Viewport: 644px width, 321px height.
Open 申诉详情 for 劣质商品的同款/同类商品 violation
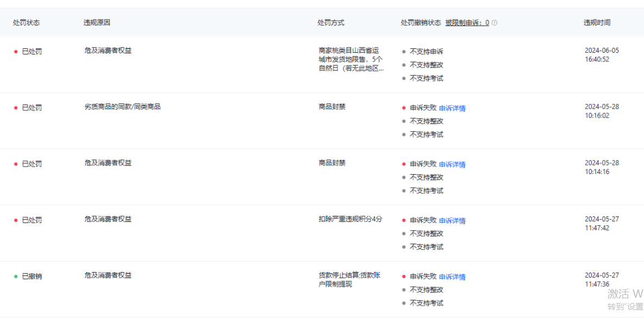[x=452, y=108]
